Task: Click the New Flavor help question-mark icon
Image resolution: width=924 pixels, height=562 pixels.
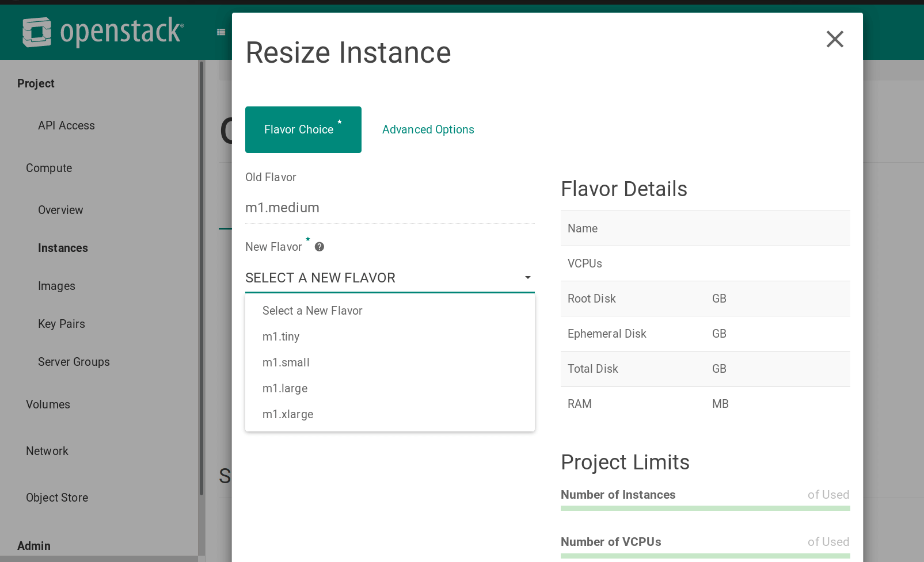Action: tap(319, 246)
